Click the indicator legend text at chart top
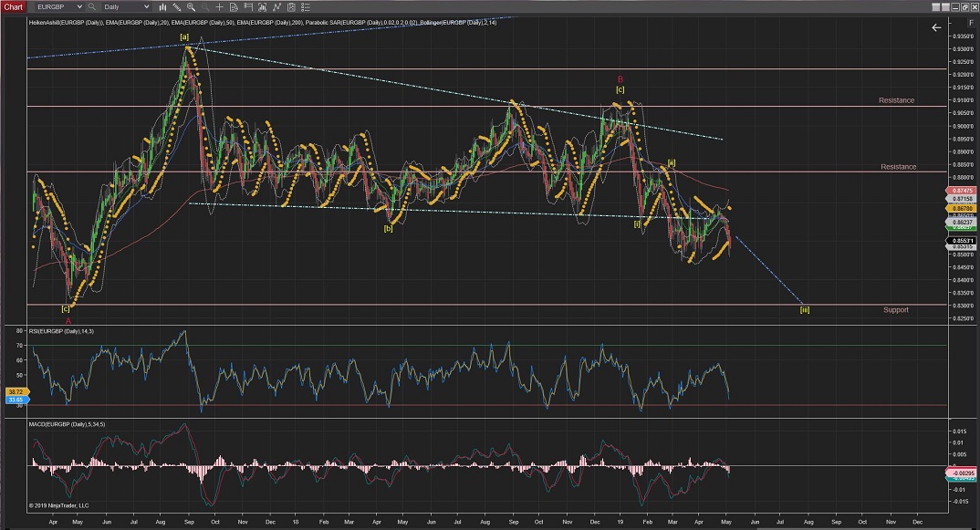Viewport: 980px width, 530px height. [x=263, y=23]
